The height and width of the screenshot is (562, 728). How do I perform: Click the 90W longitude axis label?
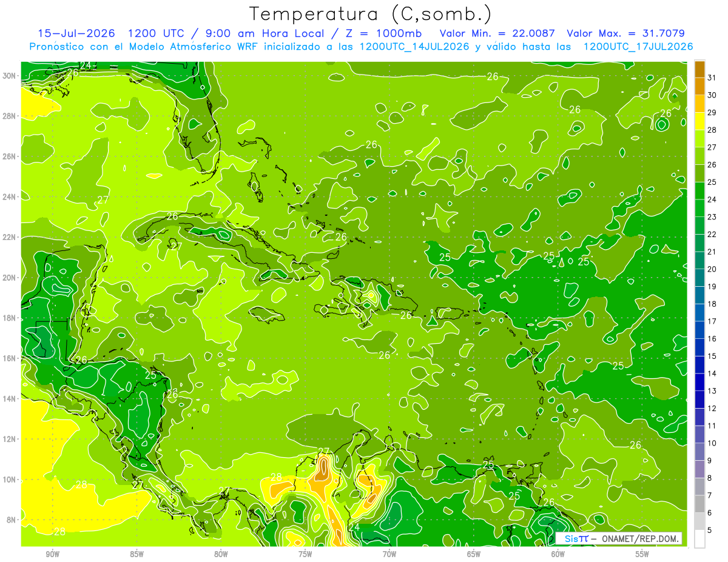pyautogui.click(x=53, y=554)
